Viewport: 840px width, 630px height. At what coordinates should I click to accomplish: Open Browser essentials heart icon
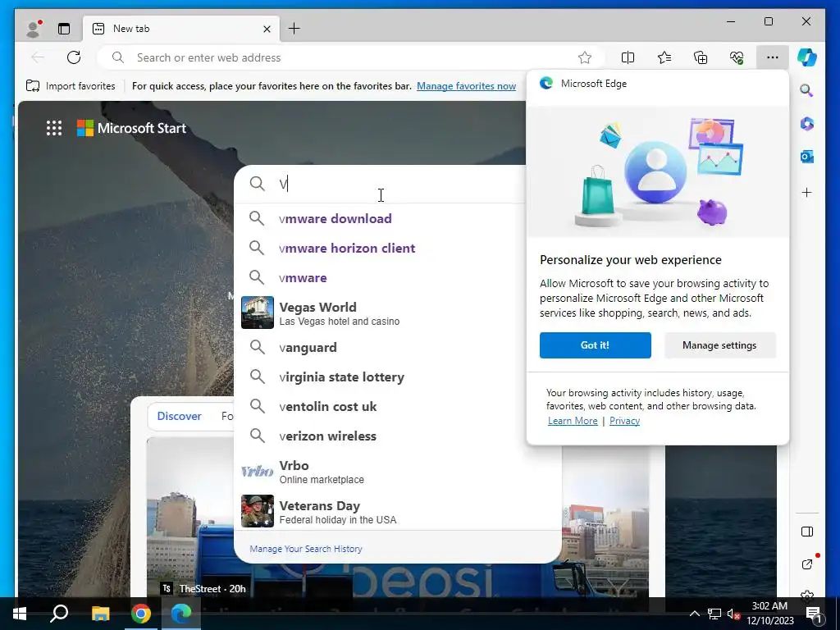(737, 57)
